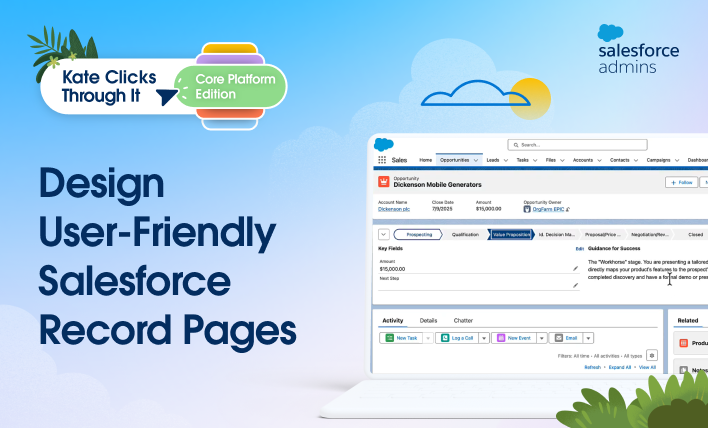Switch to the Details tab
The image size is (708, 428).
pyautogui.click(x=429, y=321)
